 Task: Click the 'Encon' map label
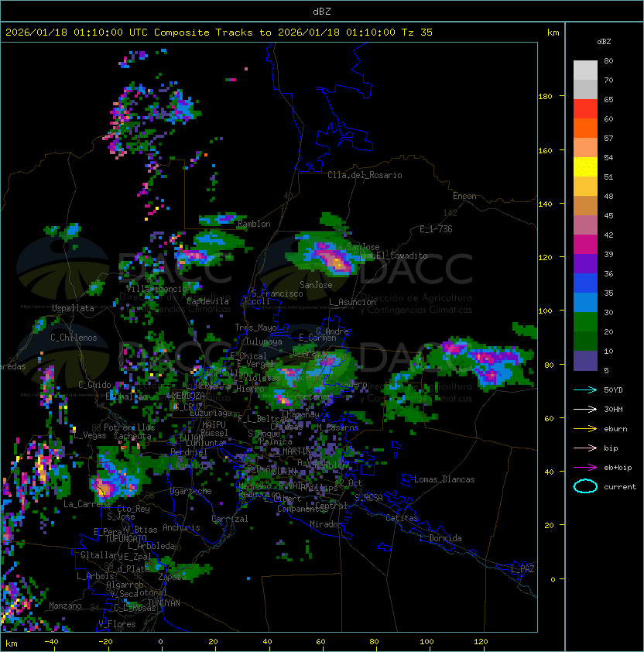[x=464, y=196]
